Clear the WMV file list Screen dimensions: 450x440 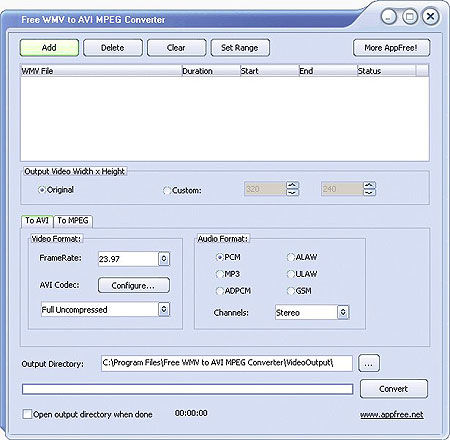tap(176, 48)
